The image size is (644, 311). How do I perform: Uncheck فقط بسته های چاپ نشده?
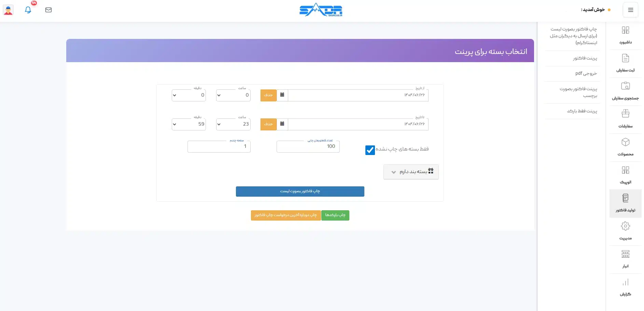tap(370, 150)
